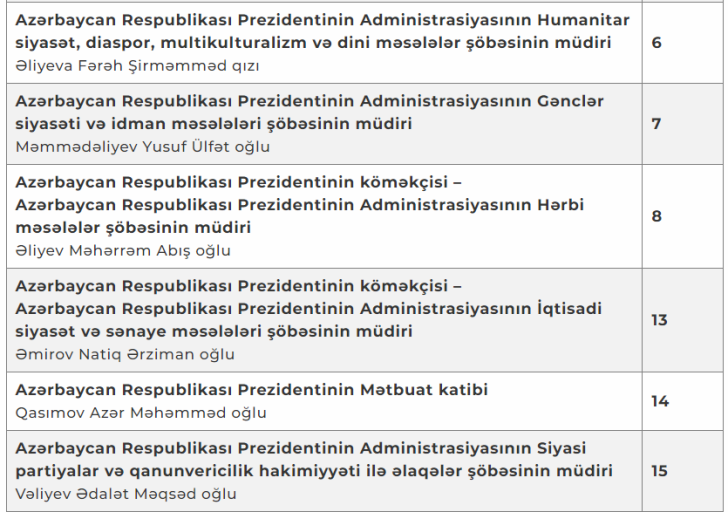Open the İqtisadi siyasət və sənaye məsələləri title

(309, 320)
